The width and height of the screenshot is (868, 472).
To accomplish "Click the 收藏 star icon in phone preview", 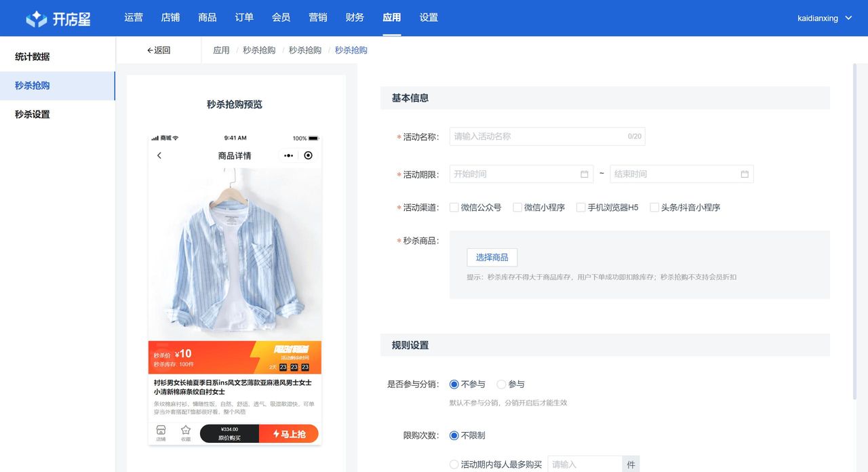I will [x=187, y=429].
